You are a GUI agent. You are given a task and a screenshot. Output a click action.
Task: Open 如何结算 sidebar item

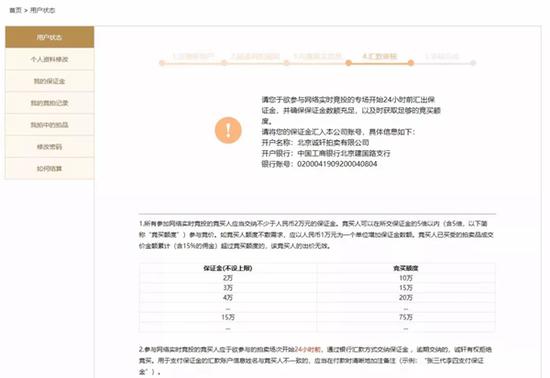point(49,168)
